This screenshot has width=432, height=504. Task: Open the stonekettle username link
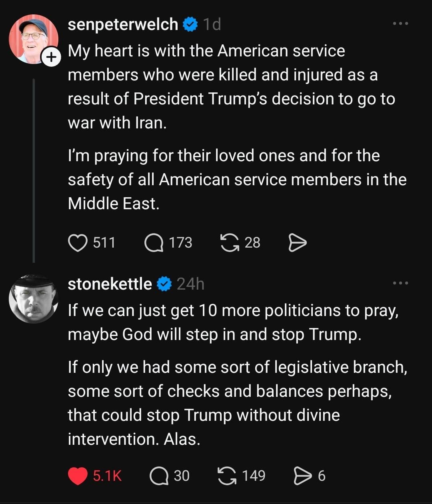[x=110, y=284]
